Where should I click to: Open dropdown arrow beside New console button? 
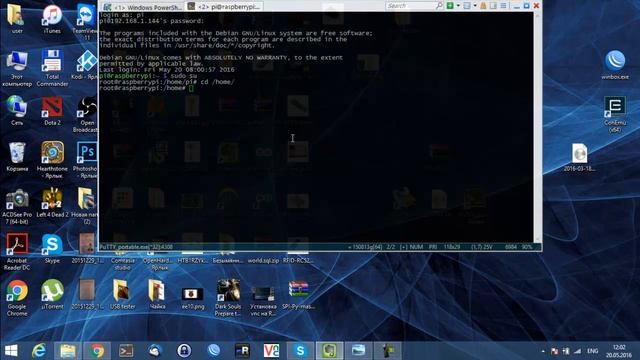[x=458, y=6]
